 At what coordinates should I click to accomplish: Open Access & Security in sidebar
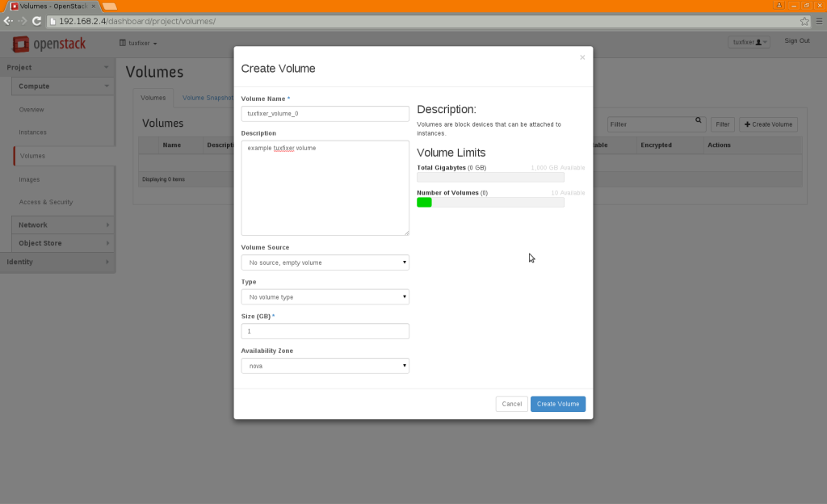pyautogui.click(x=46, y=203)
